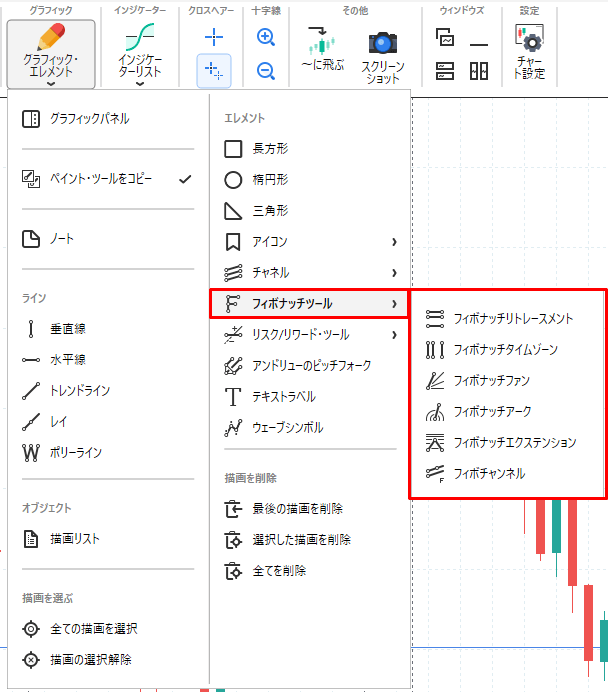Expand the アイコン submenu arrow

(394, 241)
